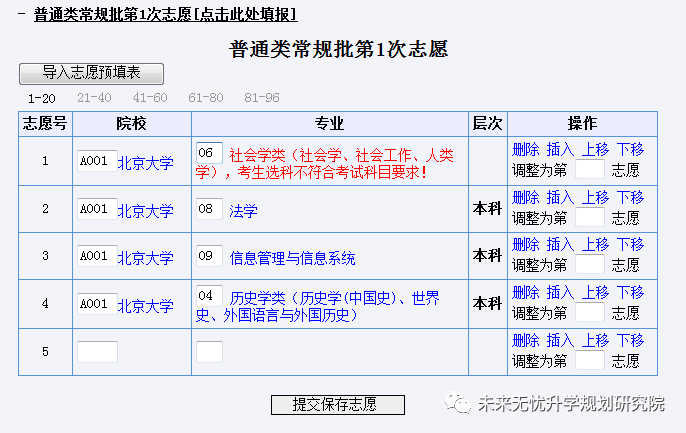Focus the empty major code field in row 5
Image resolution: width=686 pixels, height=433 pixels.
209,352
